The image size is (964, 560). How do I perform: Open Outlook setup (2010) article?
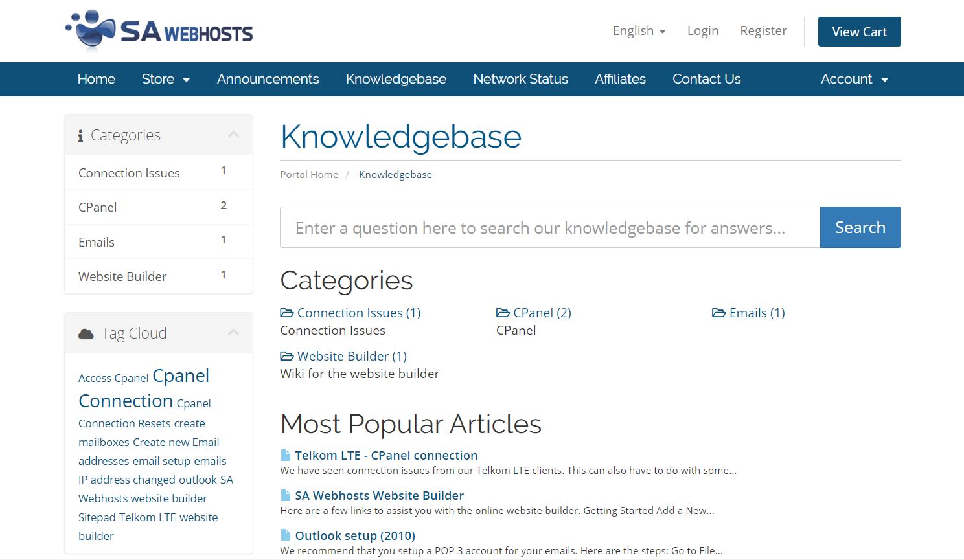[355, 535]
